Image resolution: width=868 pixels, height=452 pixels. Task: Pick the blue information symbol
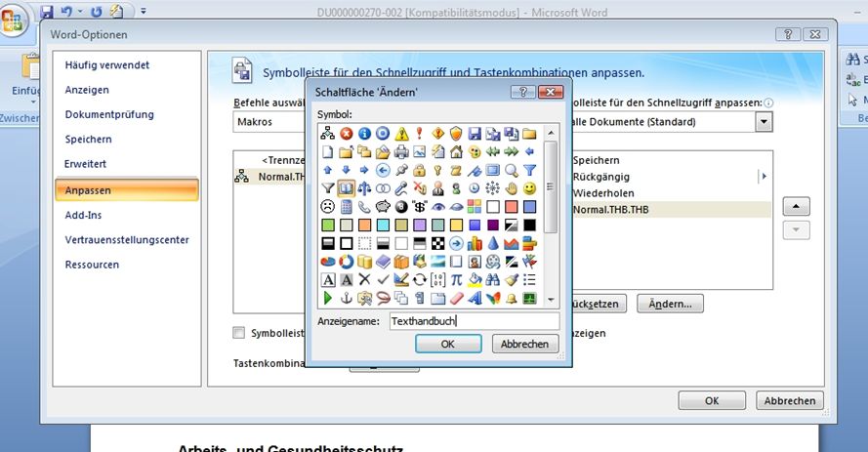364,134
